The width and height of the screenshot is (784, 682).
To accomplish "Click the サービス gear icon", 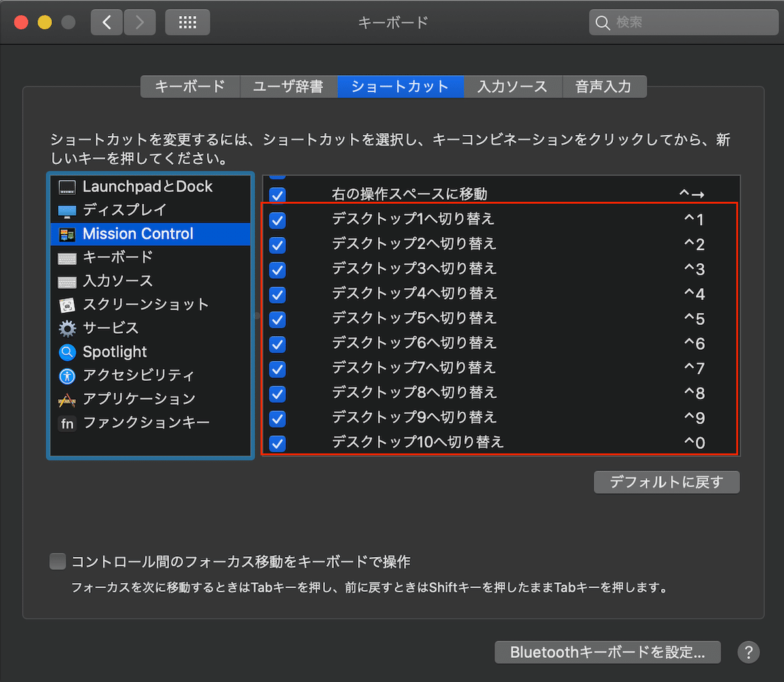I will (67, 329).
